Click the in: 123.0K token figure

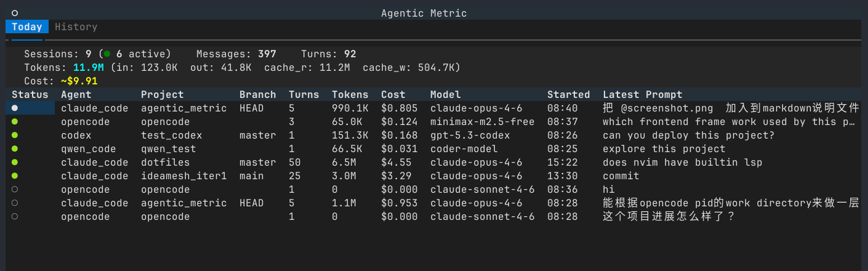pos(147,67)
